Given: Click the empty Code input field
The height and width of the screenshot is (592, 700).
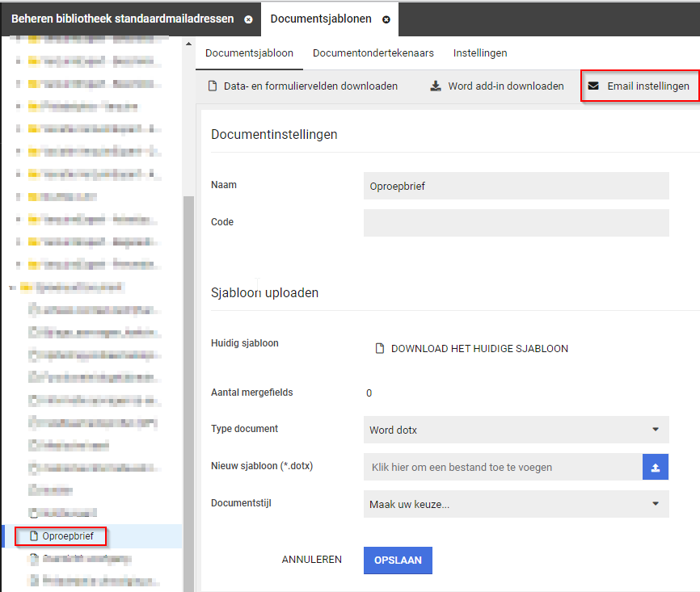Looking at the screenshot, I should (x=516, y=223).
